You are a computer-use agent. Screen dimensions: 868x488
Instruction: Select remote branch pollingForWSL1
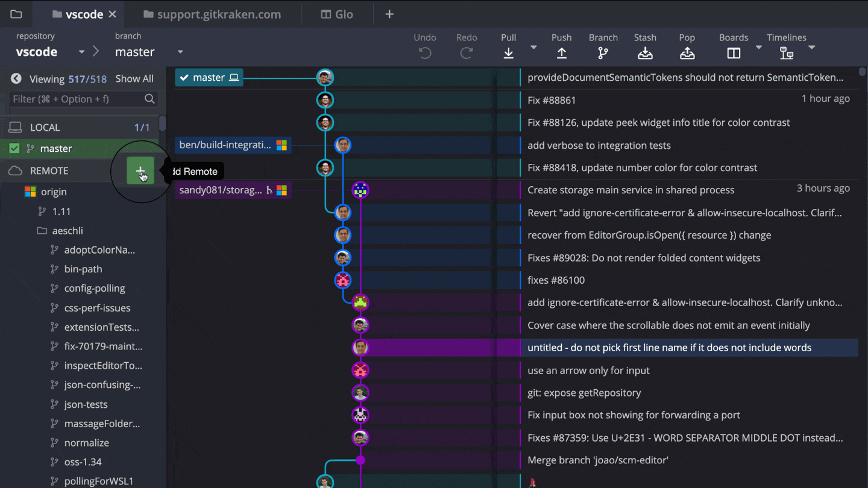tap(99, 481)
